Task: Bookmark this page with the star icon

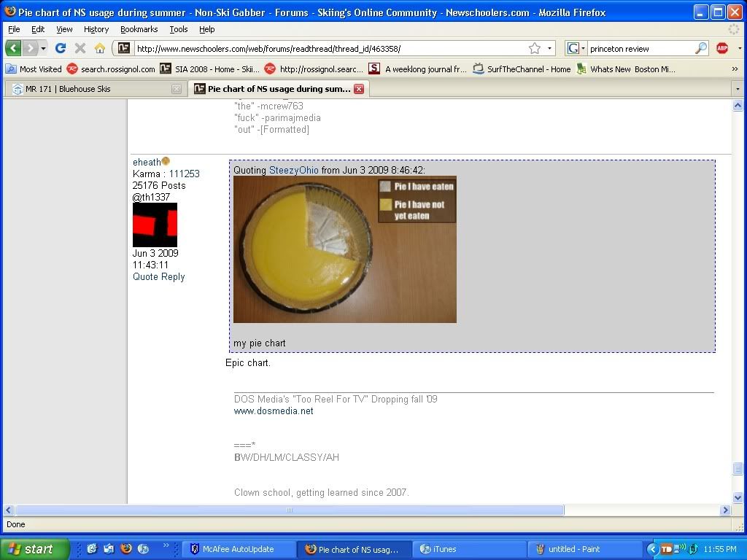Action: [535, 48]
